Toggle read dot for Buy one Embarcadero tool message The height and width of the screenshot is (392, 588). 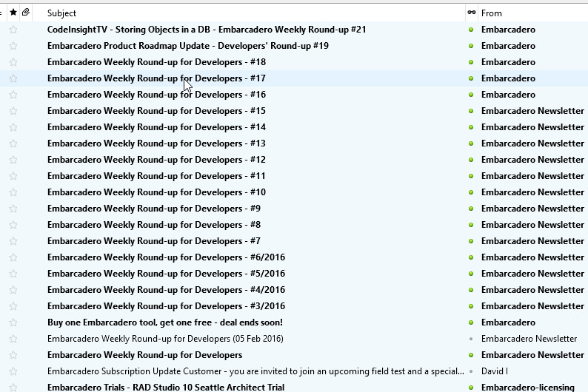coord(471,322)
